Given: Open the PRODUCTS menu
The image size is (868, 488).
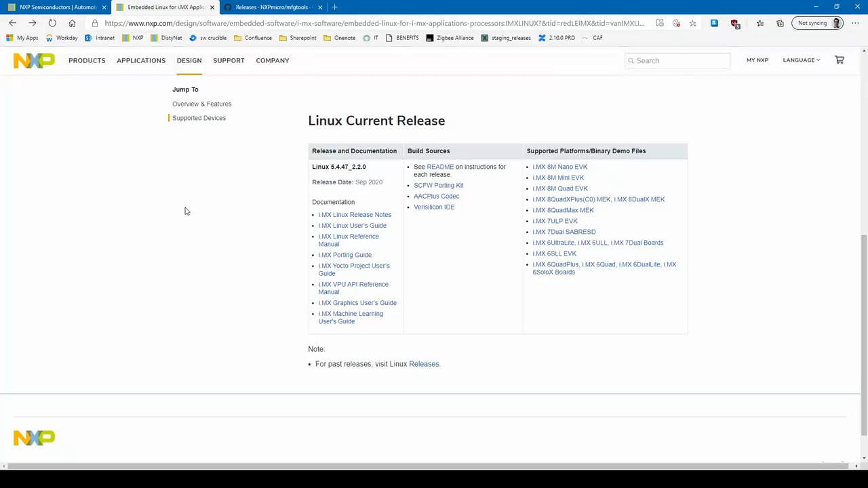Looking at the screenshot, I should click(x=87, y=60).
